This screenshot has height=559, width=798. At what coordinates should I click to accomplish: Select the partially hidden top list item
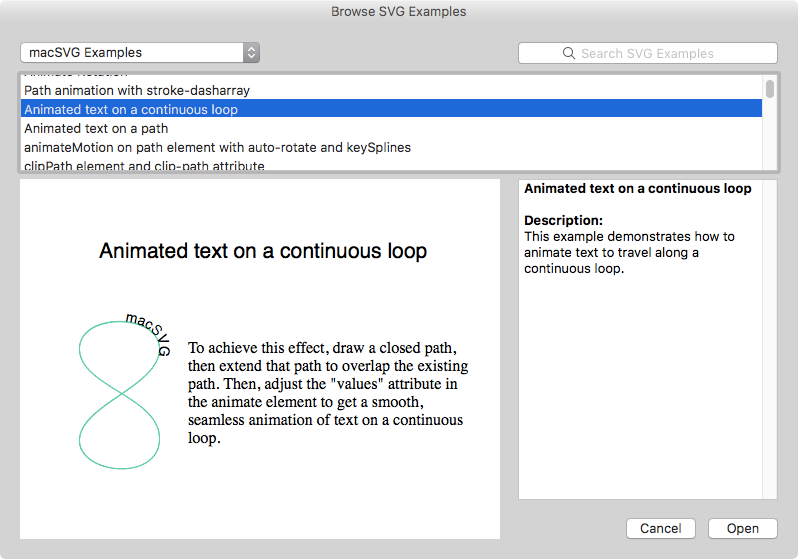pyautogui.click(x=76, y=75)
